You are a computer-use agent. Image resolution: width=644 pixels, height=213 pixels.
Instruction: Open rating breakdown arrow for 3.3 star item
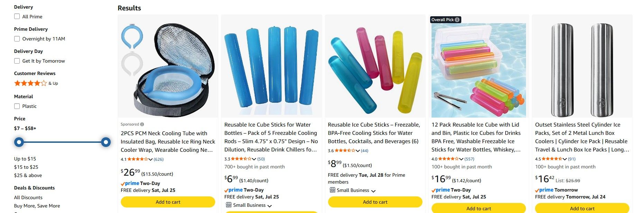pyautogui.click(x=254, y=159)
